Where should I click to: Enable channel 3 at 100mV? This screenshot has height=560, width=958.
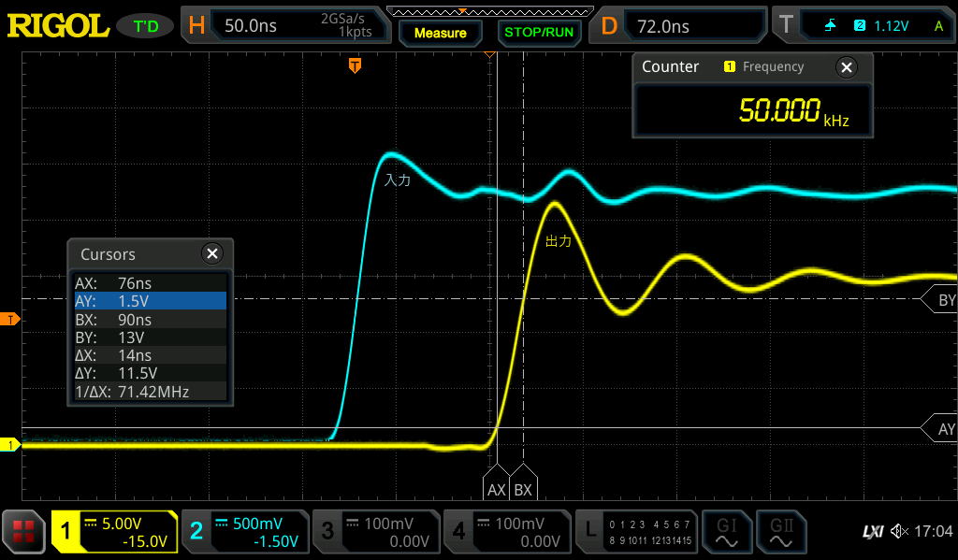click(x=376, y=532)
